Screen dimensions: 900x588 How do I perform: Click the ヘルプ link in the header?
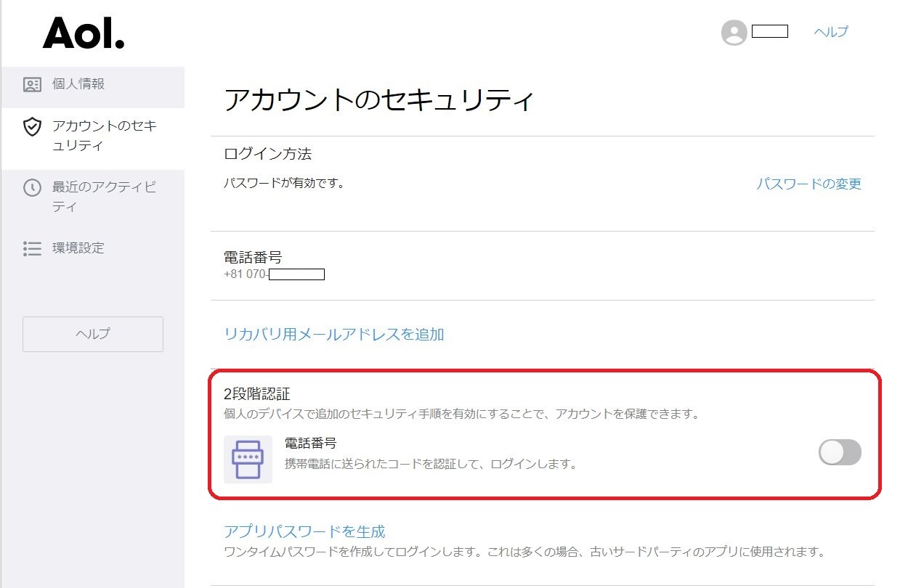tap(831, 32)
